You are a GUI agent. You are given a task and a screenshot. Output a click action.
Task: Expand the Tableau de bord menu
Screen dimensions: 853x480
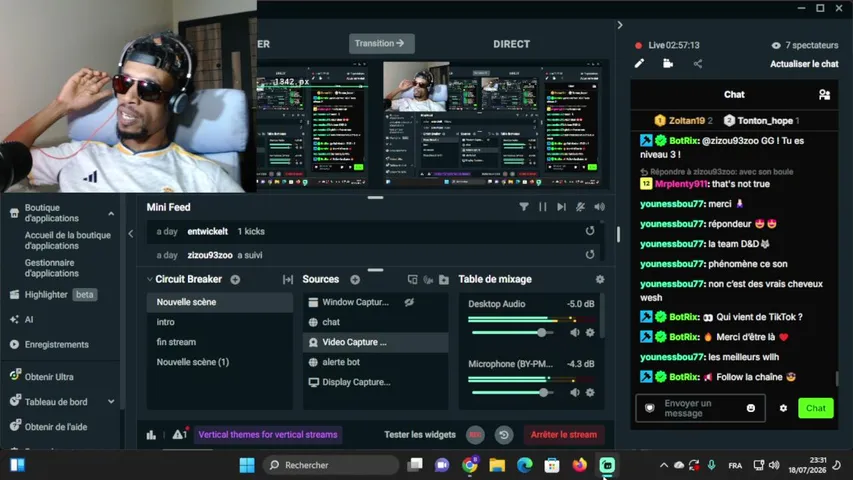point(111,402)
